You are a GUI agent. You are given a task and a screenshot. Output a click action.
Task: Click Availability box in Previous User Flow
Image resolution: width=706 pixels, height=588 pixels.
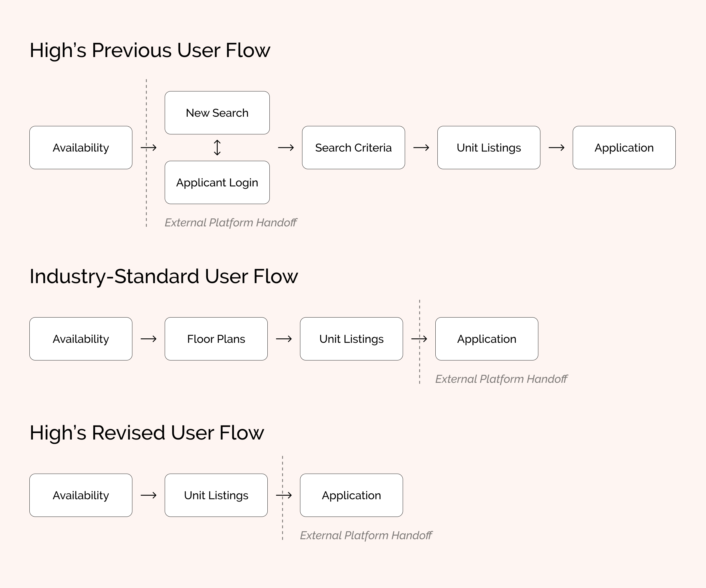[x=81, y=148]
